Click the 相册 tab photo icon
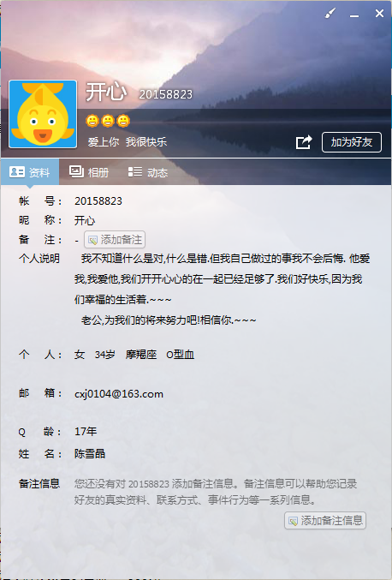Image resolution: width=392 pixels, height=580 pixels. [76, 171]
